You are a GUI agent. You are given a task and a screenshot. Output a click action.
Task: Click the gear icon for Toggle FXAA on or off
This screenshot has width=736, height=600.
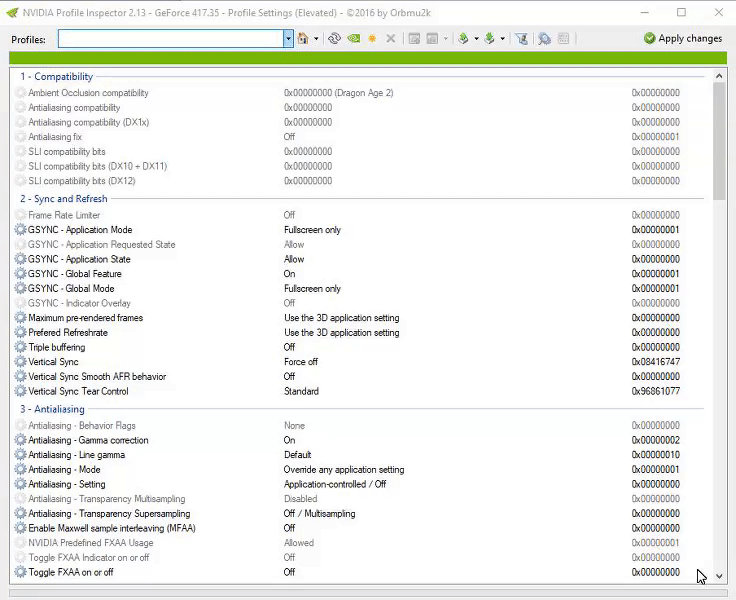[20, 572]
